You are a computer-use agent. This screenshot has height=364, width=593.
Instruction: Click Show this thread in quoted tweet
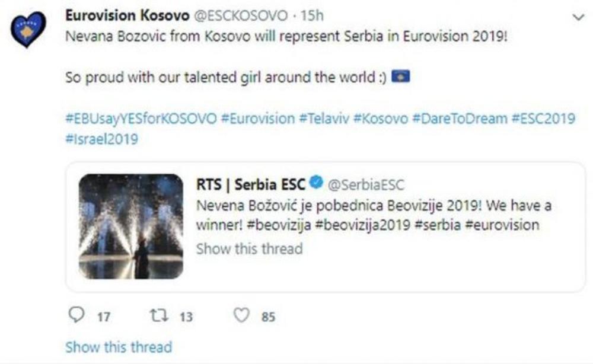click(249, 248)
